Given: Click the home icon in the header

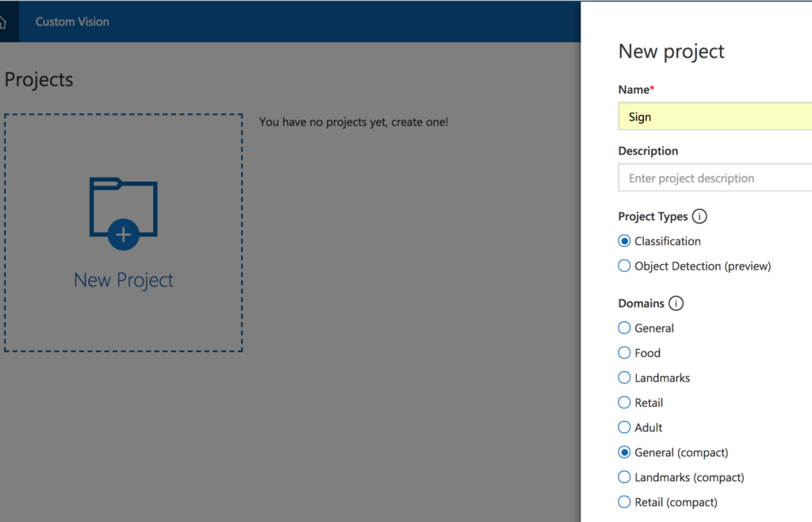Looking at the screenshot, I should coord(2,21).
